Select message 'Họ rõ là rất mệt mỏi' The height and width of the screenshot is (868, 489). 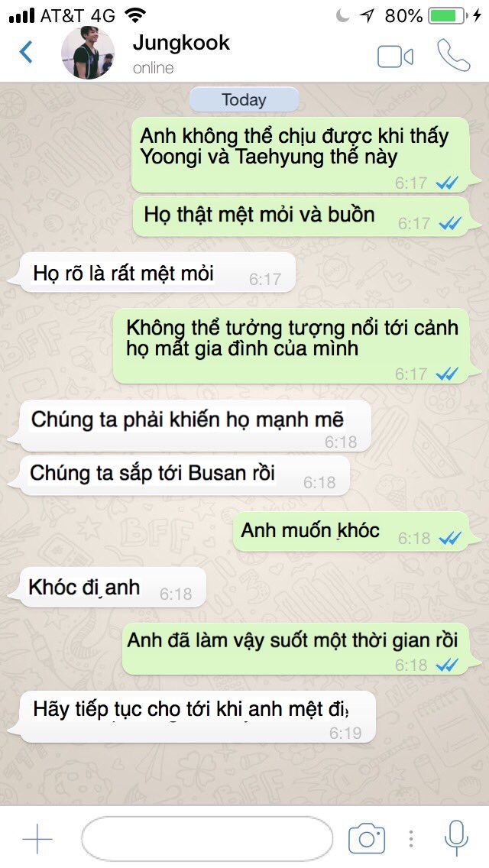[x=157, y=273]
